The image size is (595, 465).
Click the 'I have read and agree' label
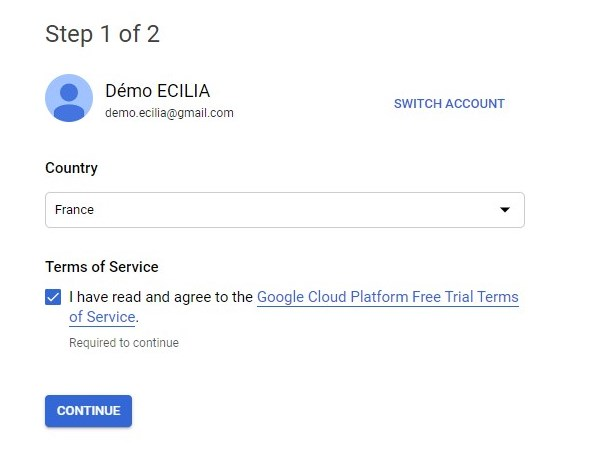click(161, 297)
